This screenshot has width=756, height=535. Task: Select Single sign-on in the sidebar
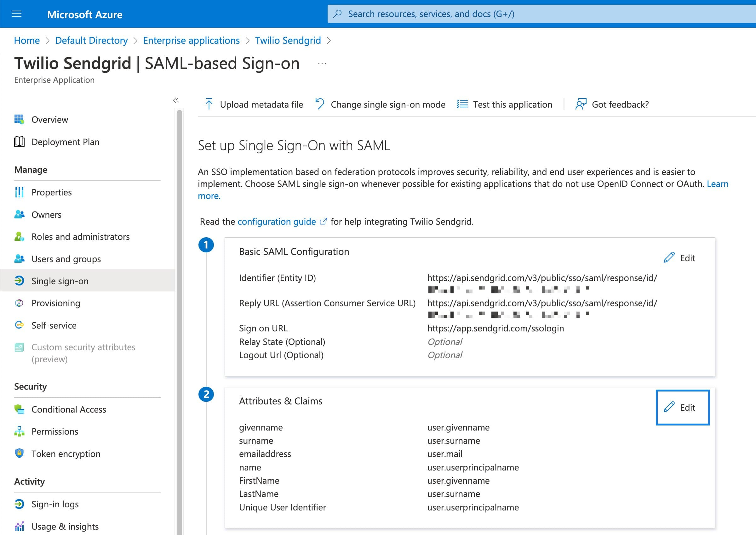[x=60, y=281]
